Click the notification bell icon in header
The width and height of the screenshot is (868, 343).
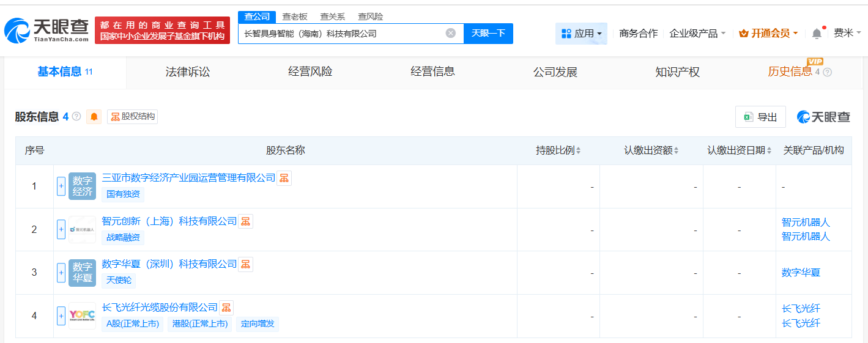[817, 34]
